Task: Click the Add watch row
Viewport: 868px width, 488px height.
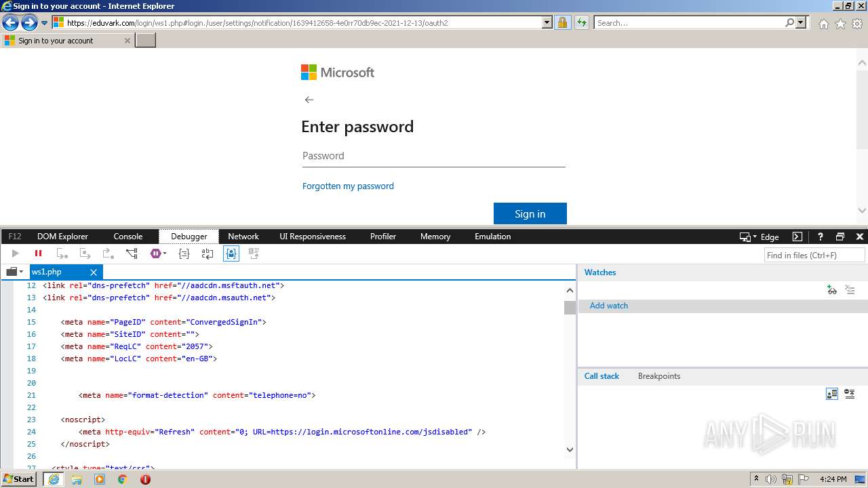Action: [x=723, y=306]
